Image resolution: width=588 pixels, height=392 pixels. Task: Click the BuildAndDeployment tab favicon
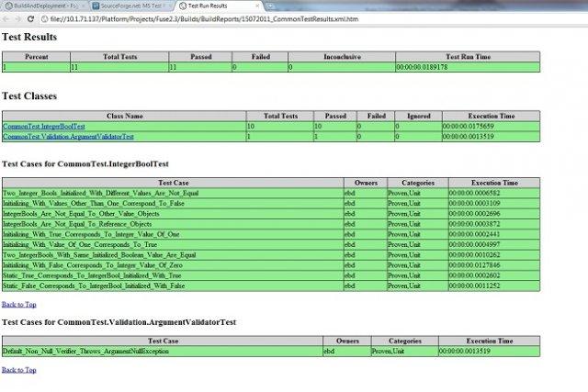(x=8, y=6)
